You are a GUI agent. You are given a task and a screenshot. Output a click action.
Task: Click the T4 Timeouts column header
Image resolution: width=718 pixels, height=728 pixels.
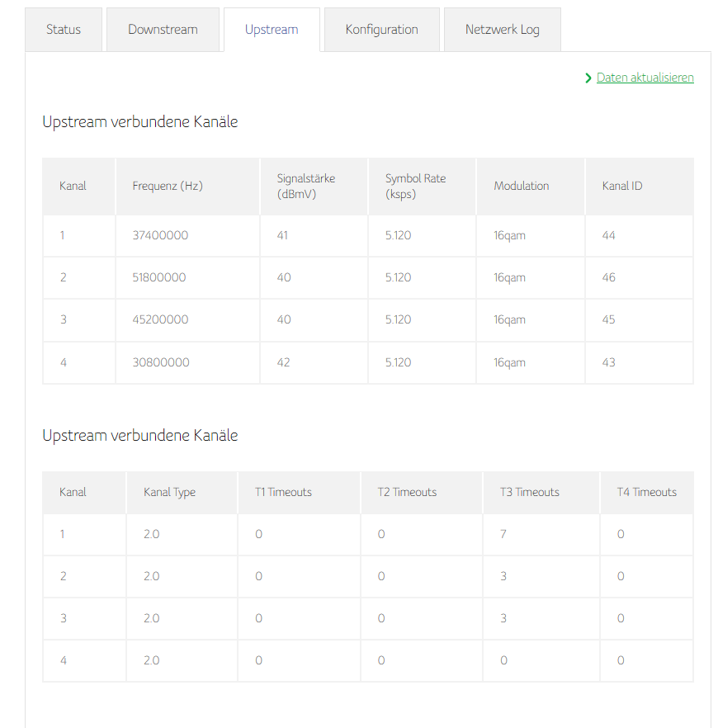[x=646, y=492]
